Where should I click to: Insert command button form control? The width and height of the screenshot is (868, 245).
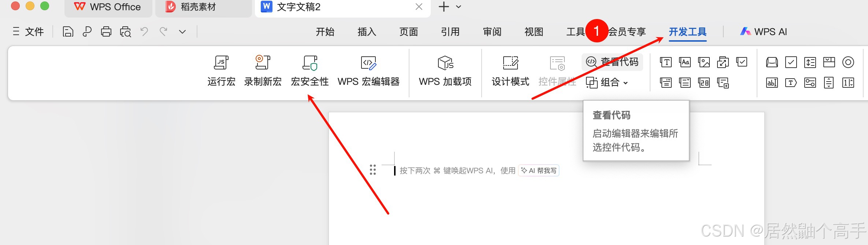pos(772,62)
